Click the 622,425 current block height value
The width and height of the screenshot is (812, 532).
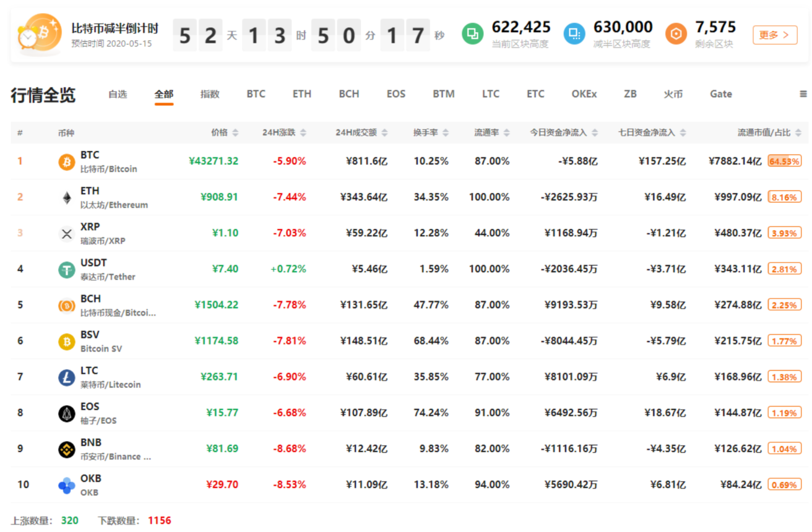coord(521,27)
